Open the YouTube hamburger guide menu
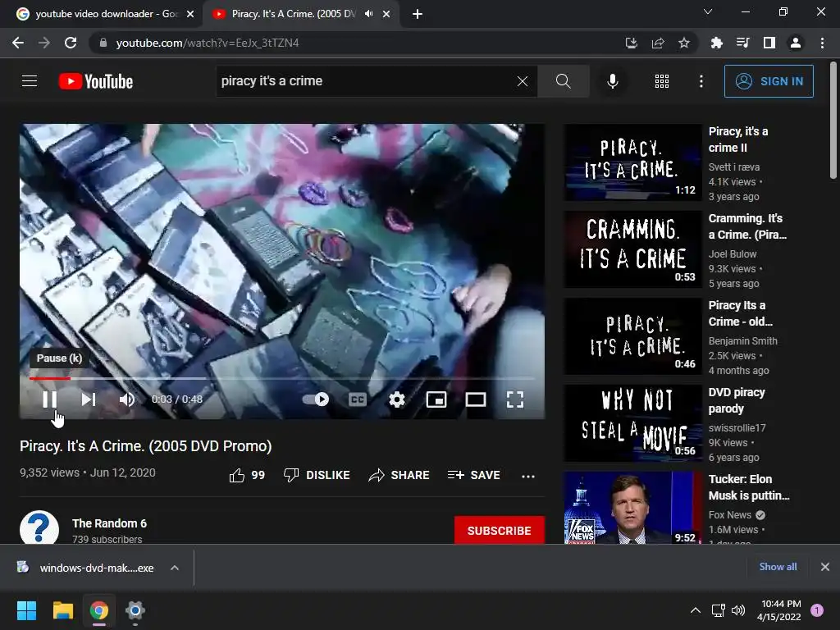 [30, 81]
